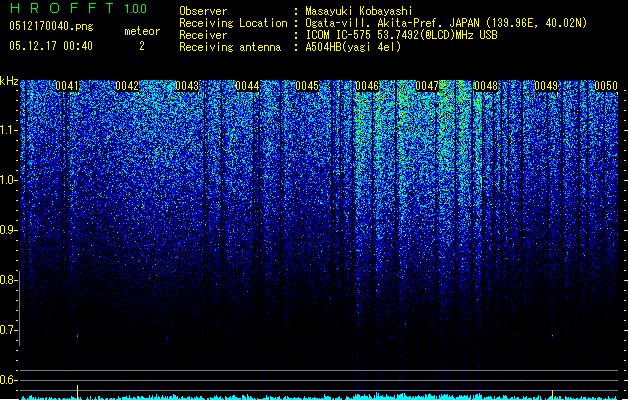Click the meteor label
The image size is (629, 400).
[x=142, y=31]
